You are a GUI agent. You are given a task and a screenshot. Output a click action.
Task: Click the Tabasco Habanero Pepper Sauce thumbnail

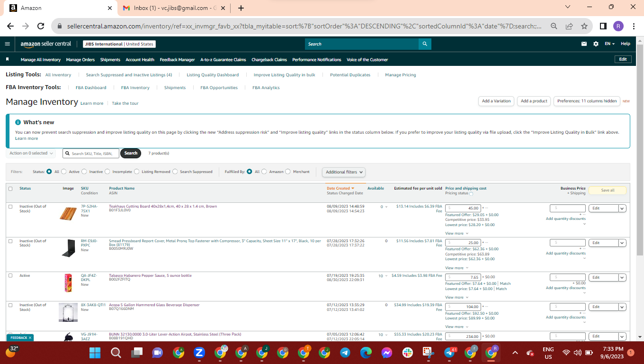tap(68, 282)
